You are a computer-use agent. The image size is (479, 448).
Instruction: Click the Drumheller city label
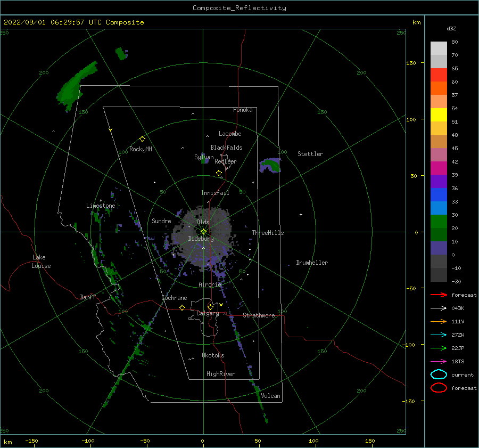pyautogui.click(x=312, y=263)
